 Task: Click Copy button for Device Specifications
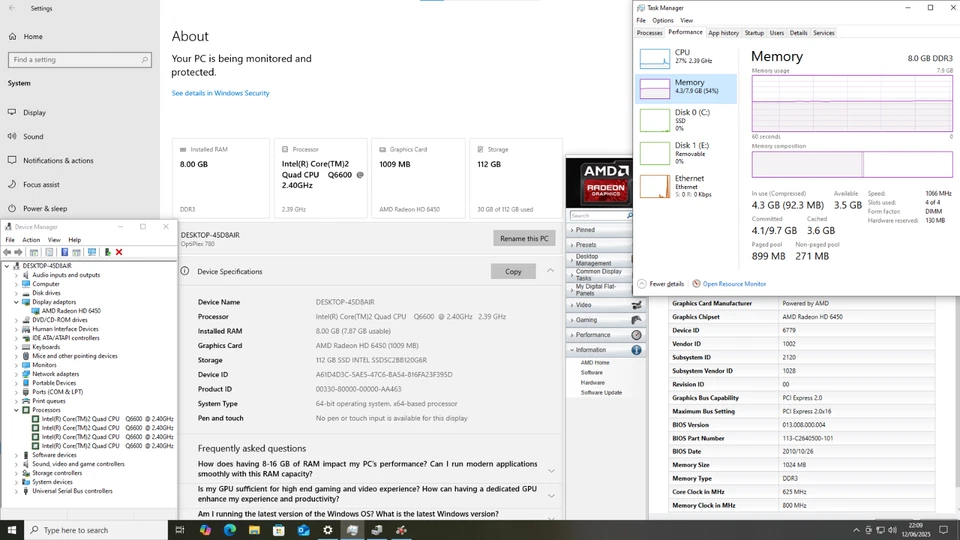coord(513,271)
